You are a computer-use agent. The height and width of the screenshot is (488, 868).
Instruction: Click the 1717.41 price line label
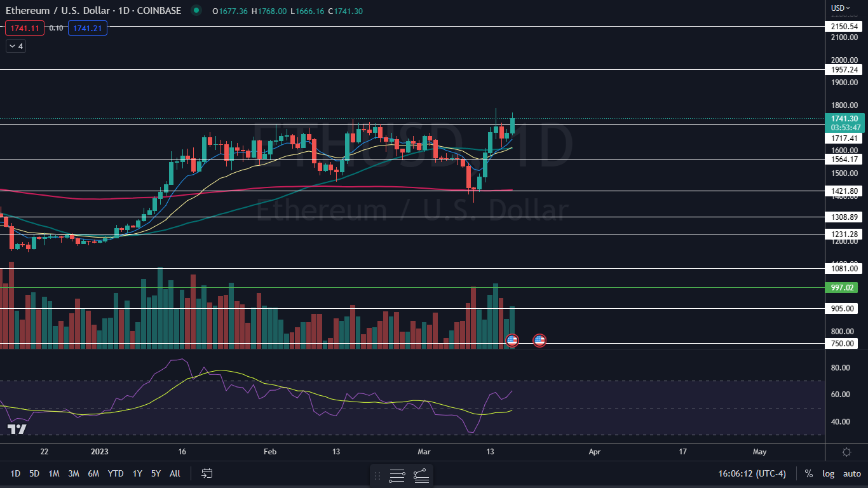(844, 139)
